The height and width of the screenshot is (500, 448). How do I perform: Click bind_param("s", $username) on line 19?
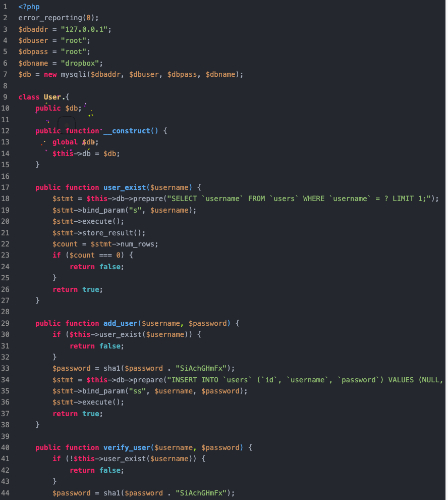(x=137, y=210)
